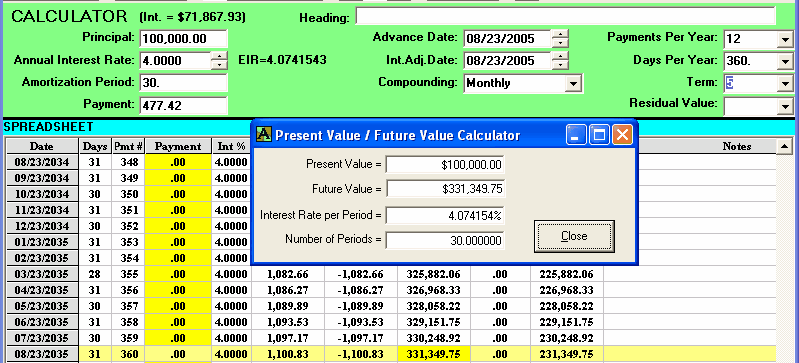The height and width of the screenshot is (363, 799).
Task: Click the Close button in calculator dialog
Action: (574, 236)
